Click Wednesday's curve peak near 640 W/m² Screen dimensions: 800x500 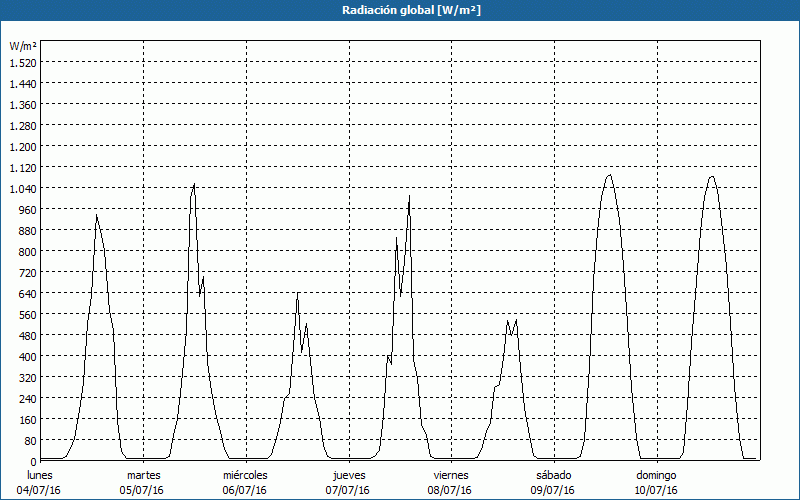click(x=297, y=293)
